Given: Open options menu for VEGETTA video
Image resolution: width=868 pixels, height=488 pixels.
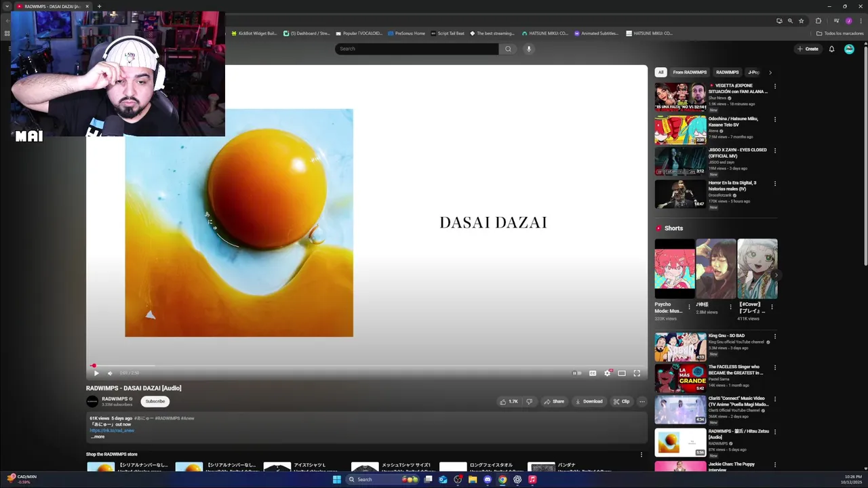Looking at the screenshot, I should (775, 86).
